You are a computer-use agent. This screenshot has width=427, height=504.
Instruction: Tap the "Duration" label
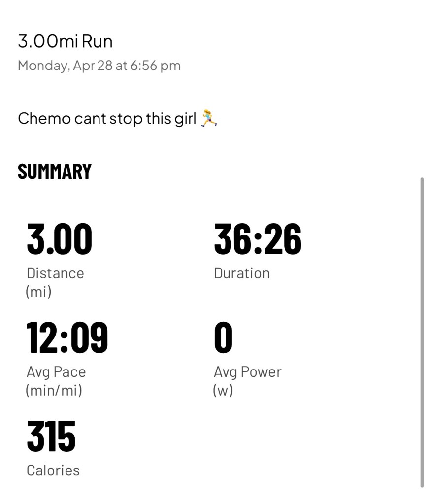click(242, 273)
